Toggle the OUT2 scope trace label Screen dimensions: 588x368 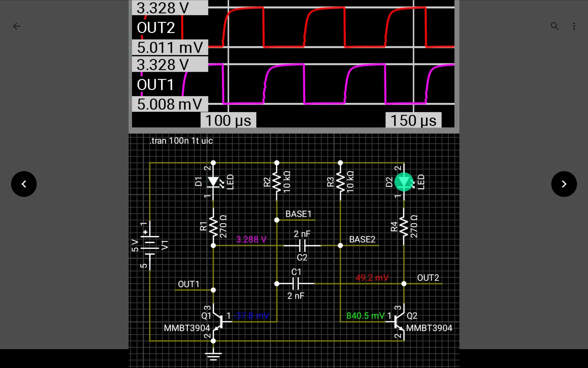pos(156,27)
